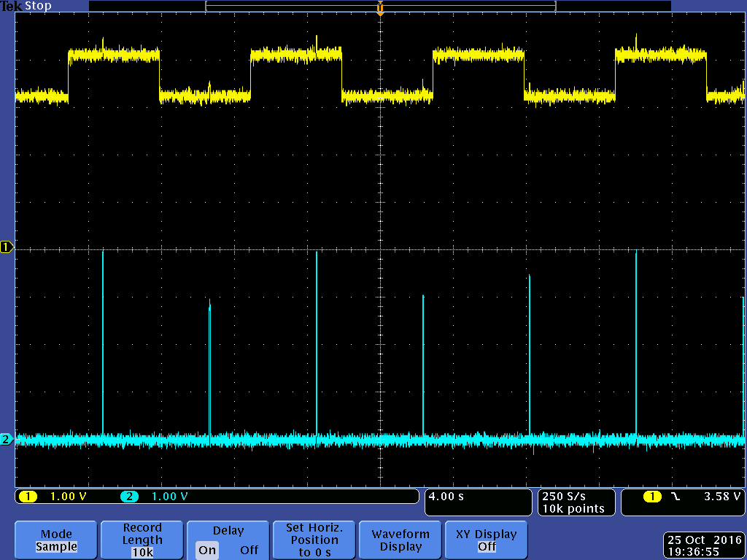
Task: Click the yellow channel 1 ground marker
Action: coord(7,247)
